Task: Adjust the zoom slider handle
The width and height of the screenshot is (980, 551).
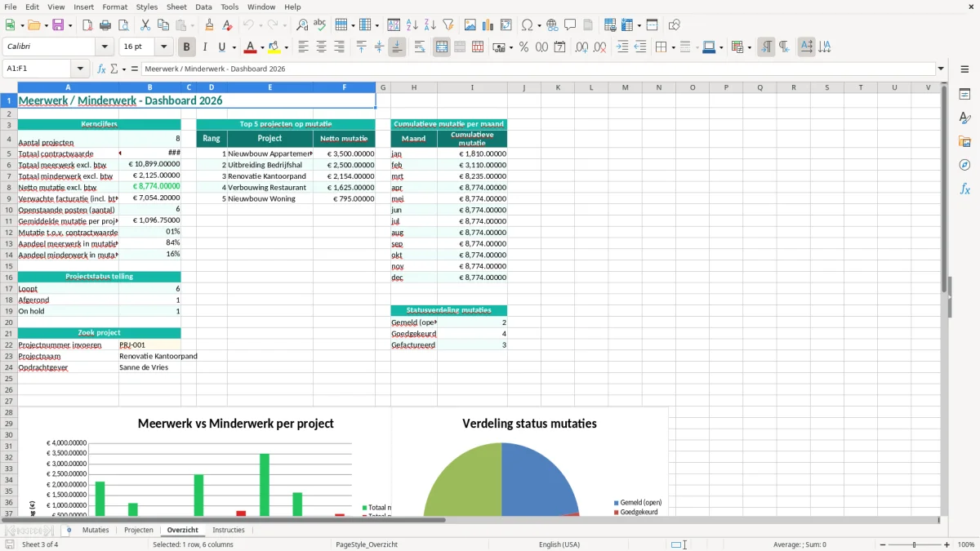Action: [x=915, y=544]
